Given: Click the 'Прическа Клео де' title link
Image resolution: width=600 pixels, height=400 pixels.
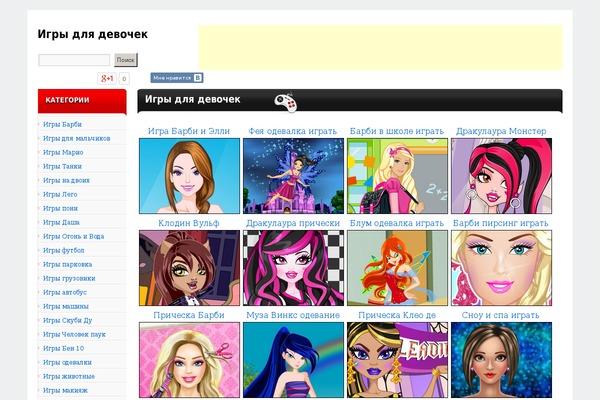Looking at the screenshot, I should tap(397, 315).
